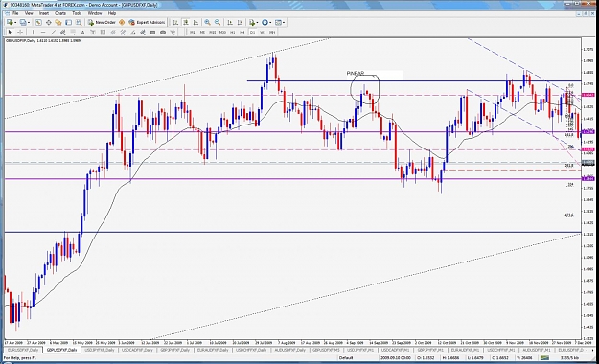This screenshot has height=364, width=599.
Task: Switch timeframe to H1
Action: [232, 32]
